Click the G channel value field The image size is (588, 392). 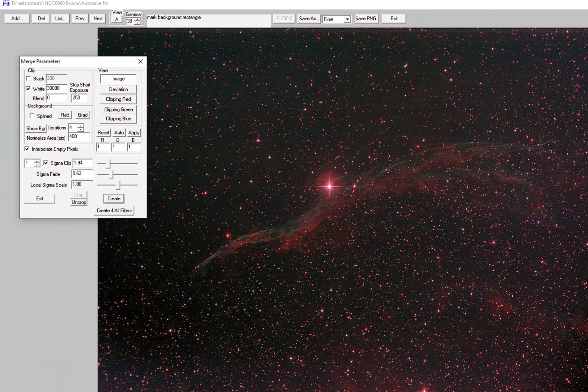pyautogui.click(x=118, y=147)
